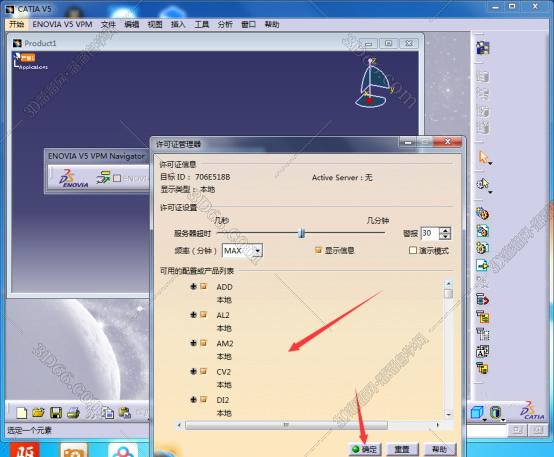Click the generate numbering icon with A

482,351
